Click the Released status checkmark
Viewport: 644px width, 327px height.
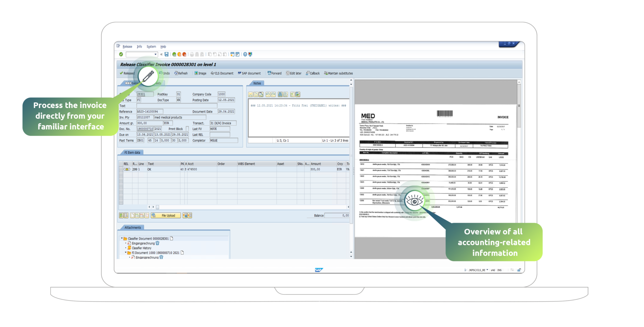121,73
